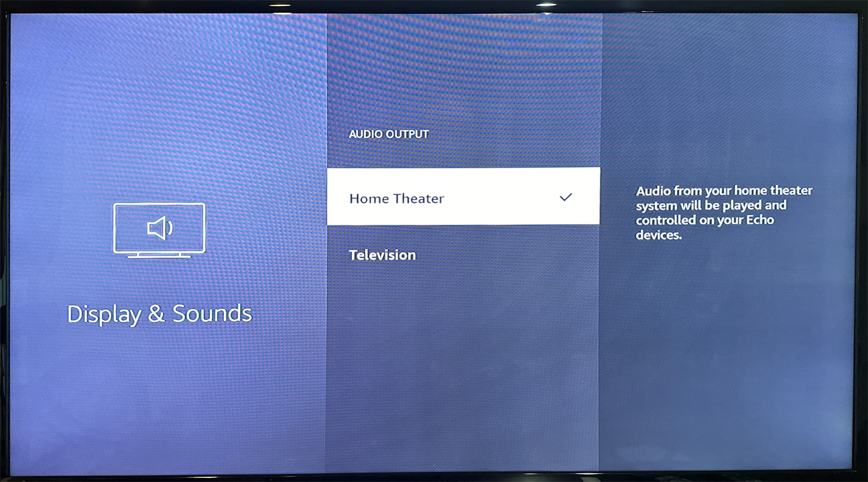This screenshot has height=482, width=868.
Task: Click the word 'Sounds' in the panel title
Action: [212, 314]
